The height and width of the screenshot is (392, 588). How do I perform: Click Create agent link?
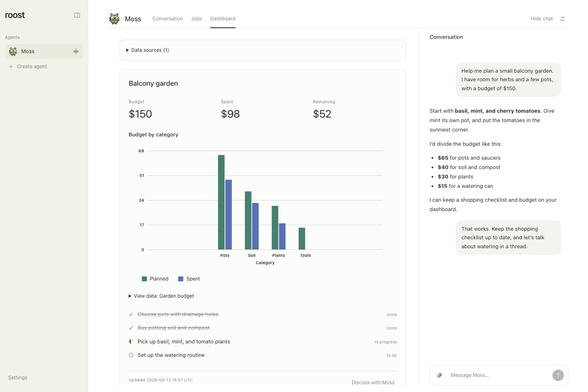[32, 67]
